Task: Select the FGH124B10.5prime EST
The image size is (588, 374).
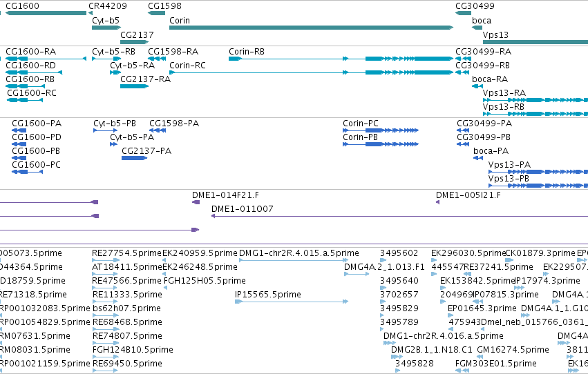Action: (x=106, y=357)
